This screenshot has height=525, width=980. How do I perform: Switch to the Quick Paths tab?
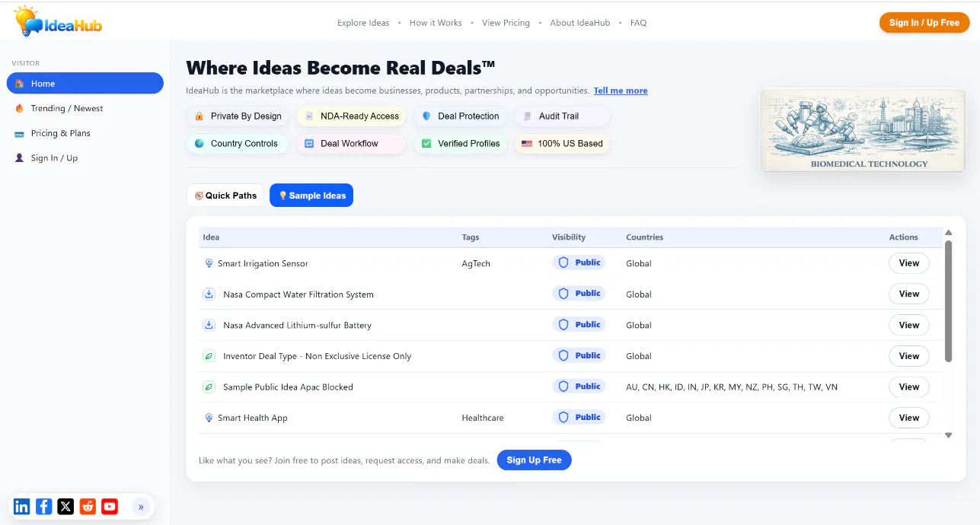click(225, 196)
